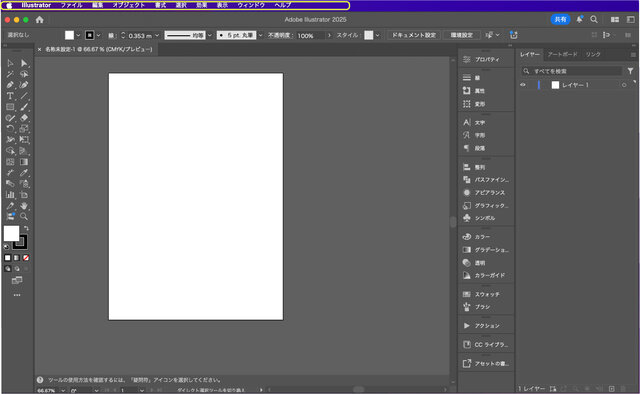Select the Hand tool
This screenshot has height=394, width=640.
point(24,206)
